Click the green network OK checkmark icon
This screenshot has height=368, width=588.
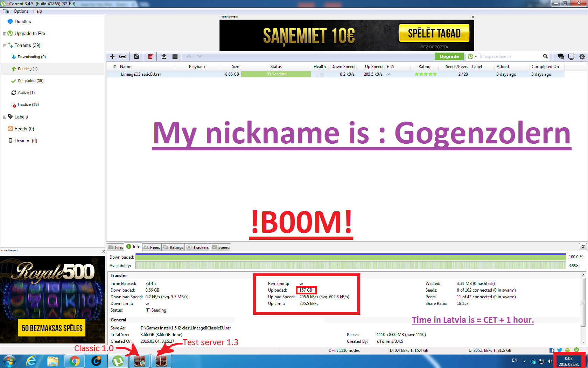(x=576, y=350)
